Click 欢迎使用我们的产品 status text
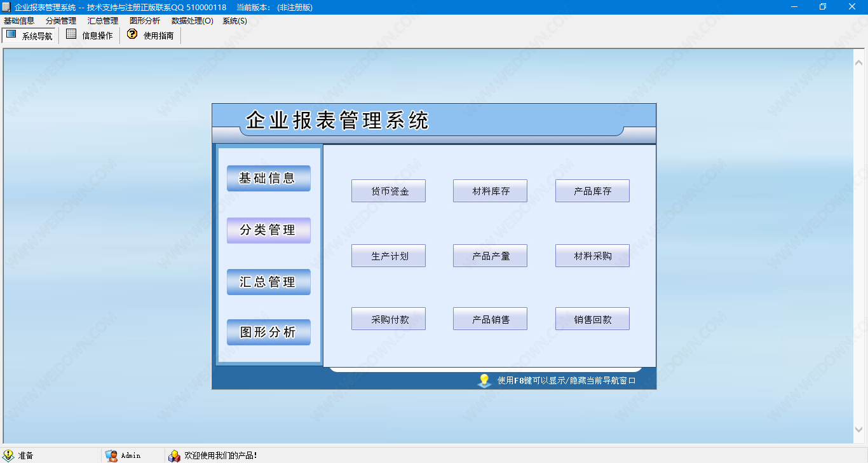This screenshot has width=868, height=463. point(220,455)
